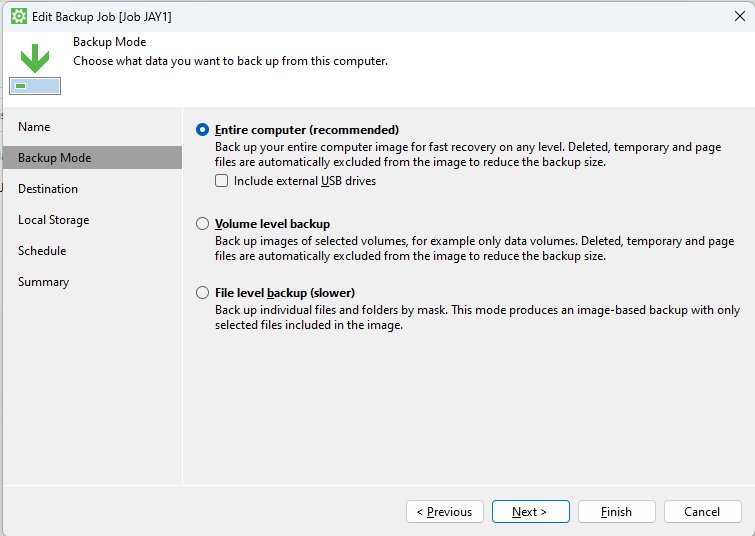755x536 pixels.
Task: Jump to the Local Storage step
Action: pos(53,220)
